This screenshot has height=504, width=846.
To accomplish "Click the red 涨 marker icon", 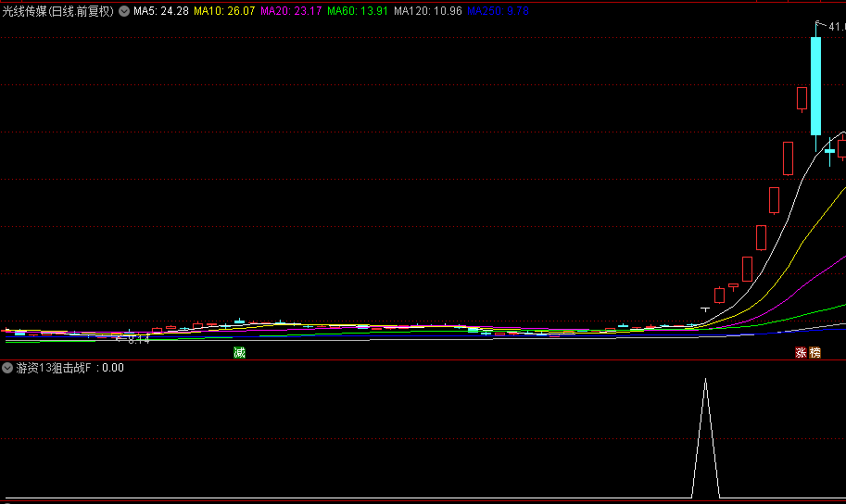I will (801, 353).
